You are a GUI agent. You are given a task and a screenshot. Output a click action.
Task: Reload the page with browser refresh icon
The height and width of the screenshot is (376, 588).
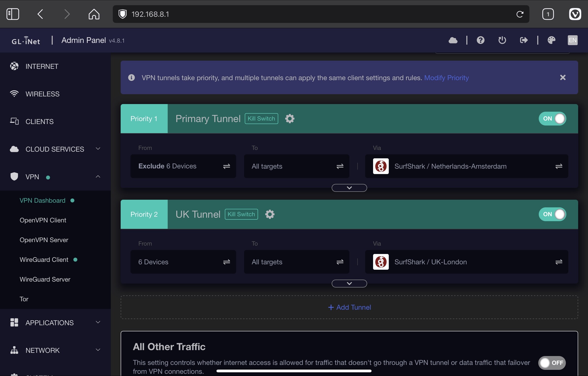coord(520,14)
